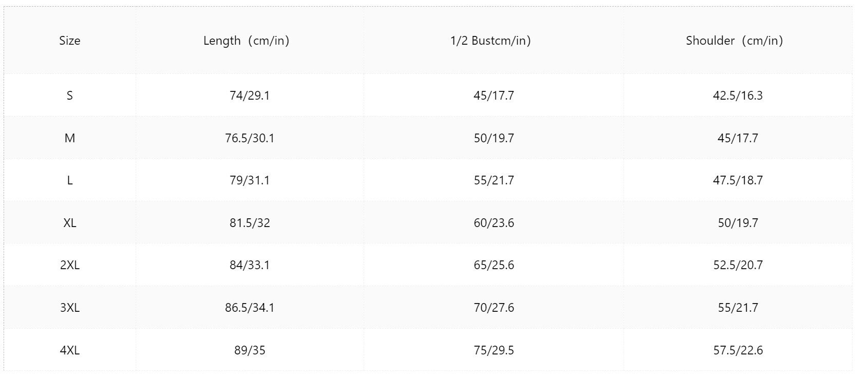Click the 75/29.5 bust value
The image size is (868, 376).
click(x=494, y=350)
